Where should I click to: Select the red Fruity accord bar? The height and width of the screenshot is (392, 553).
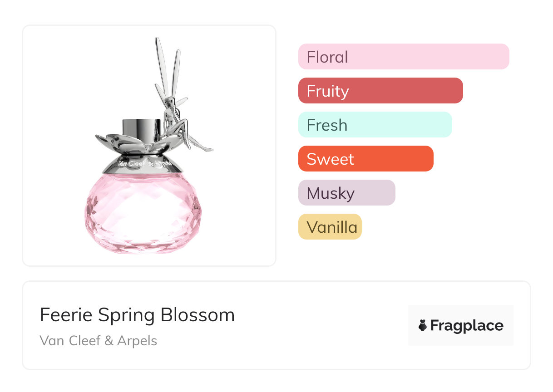point(380,91)
